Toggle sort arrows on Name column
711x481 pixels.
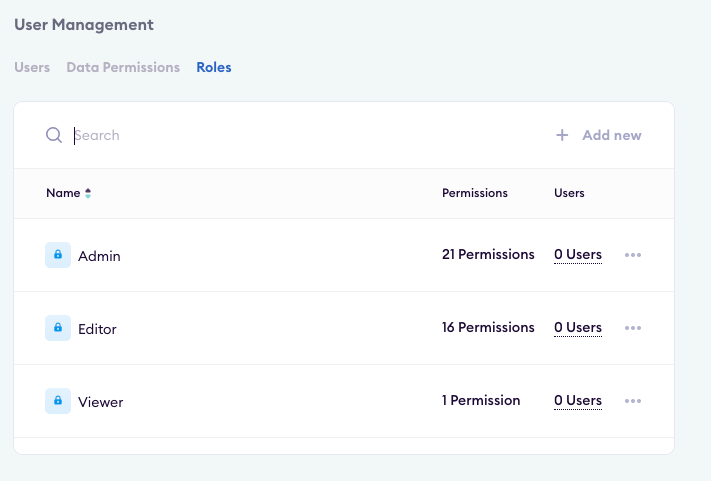[88, 193]
